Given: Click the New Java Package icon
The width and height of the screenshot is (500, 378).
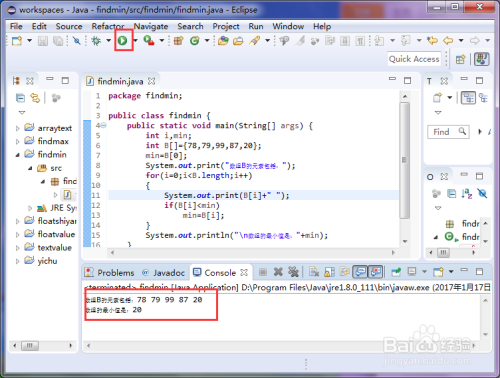Looking at the screenshot, I should (x=179, y=41).
